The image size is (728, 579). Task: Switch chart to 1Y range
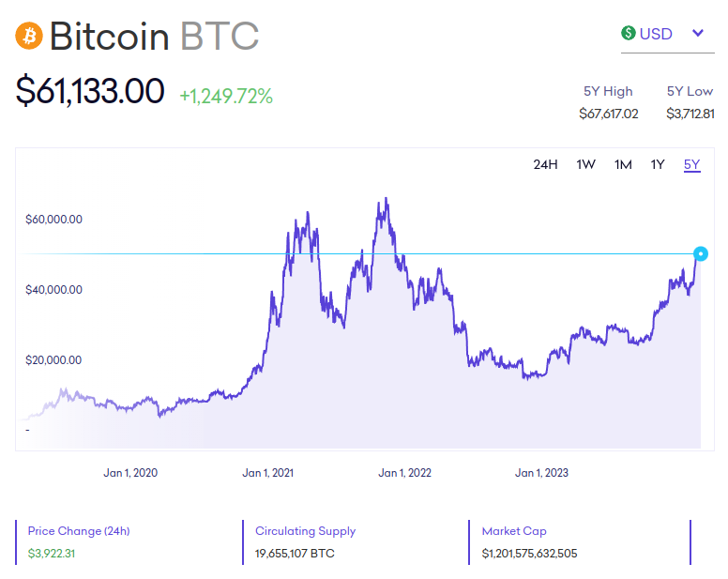point(658,165)
